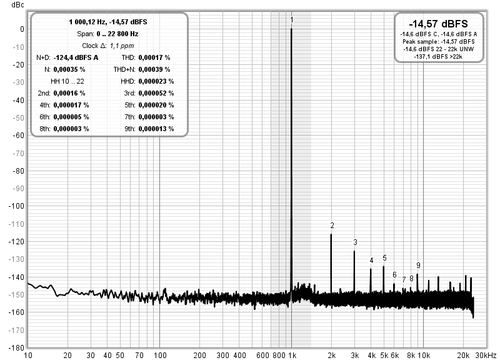
Task: Click the '1 000,12 Hz, -14,57 dBFS' header line
Action: coord(108,22)
